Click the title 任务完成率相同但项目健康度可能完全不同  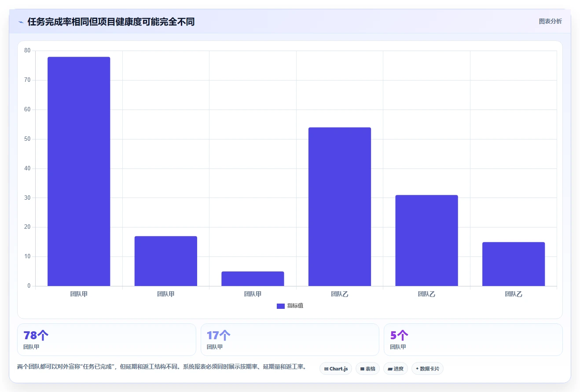click(111, 22)
